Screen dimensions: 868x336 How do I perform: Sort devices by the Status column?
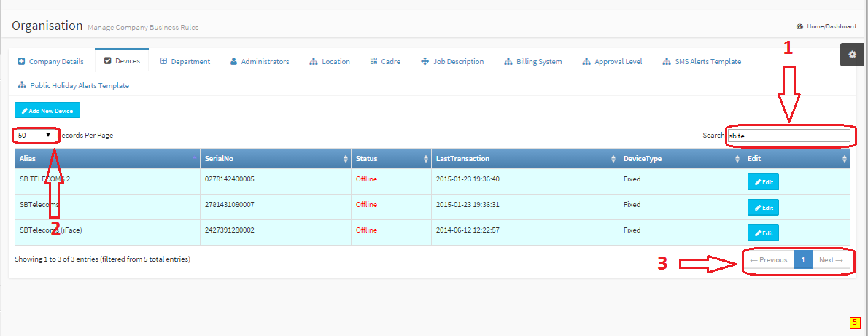pyautogui.click(x=390, y=159)
